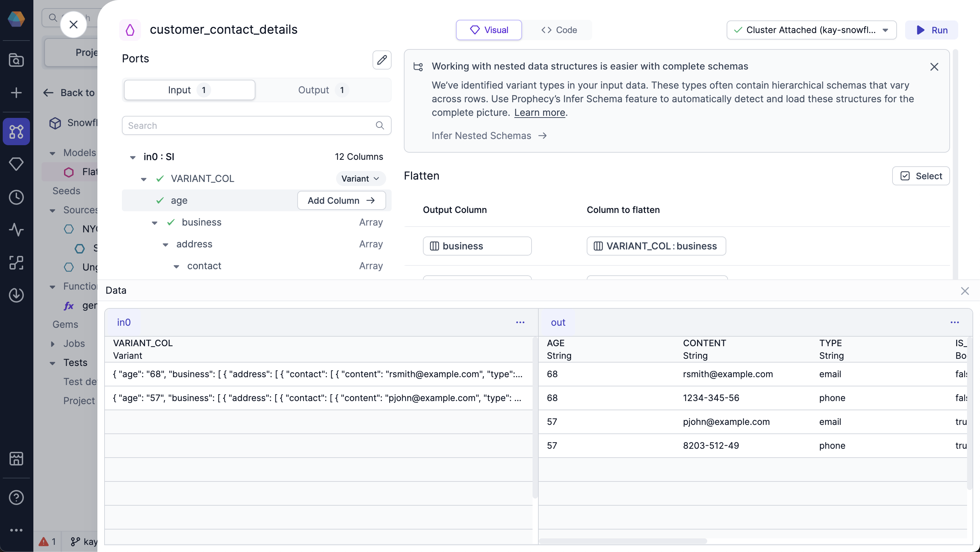Select the Seeds item in project tree
The width and height of the screenshot is (980, 552).
click(x=66, y=191)
